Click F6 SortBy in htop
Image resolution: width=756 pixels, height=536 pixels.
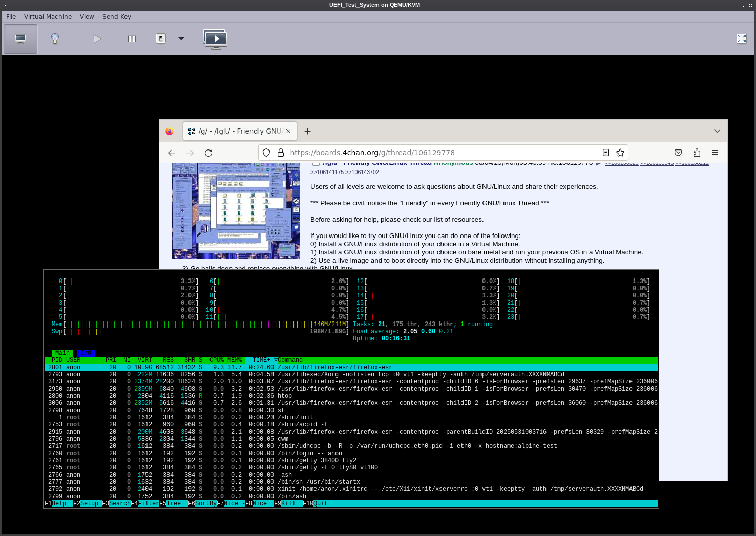tap(202, 504)
